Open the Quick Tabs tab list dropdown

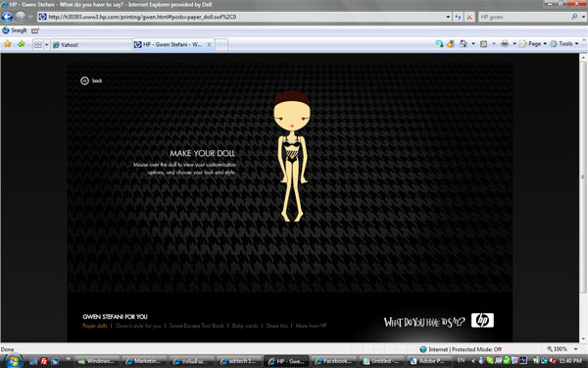pos(46,45)
